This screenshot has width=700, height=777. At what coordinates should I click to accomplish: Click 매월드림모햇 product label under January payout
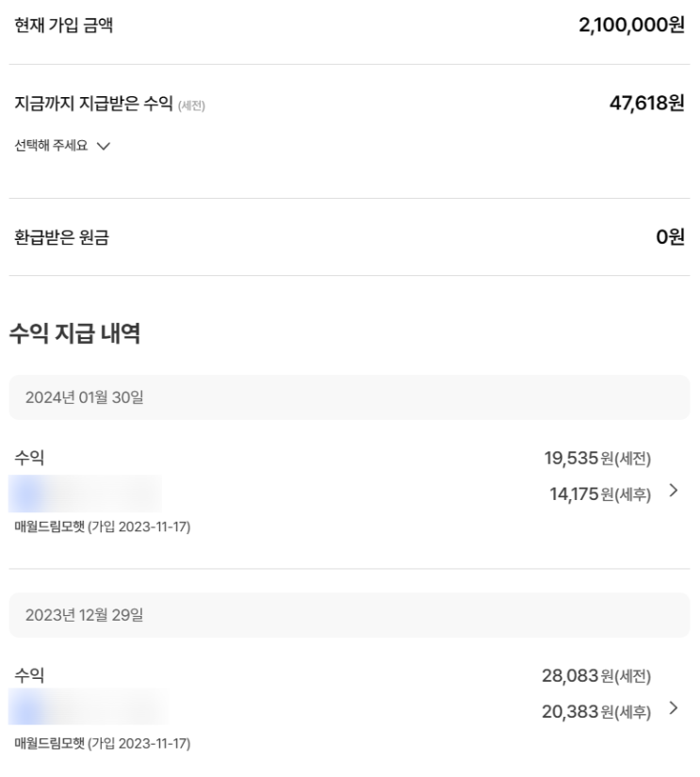tap(102, 526)
